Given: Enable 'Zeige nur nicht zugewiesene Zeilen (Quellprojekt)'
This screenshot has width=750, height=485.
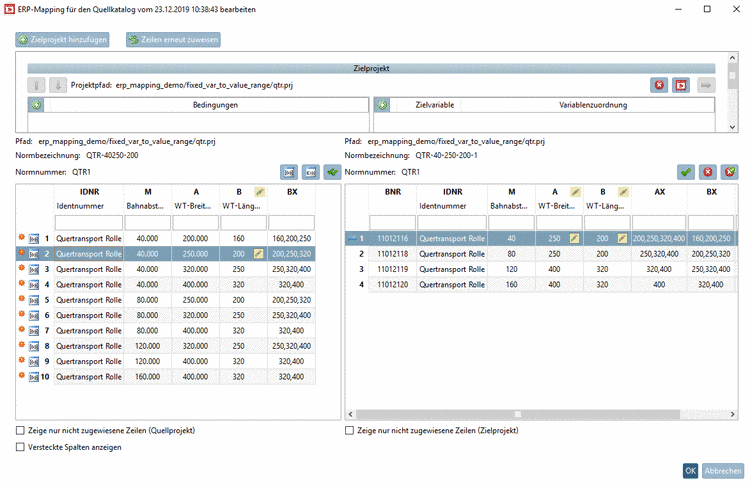Looking at the screenshot, I should [22, 430].
